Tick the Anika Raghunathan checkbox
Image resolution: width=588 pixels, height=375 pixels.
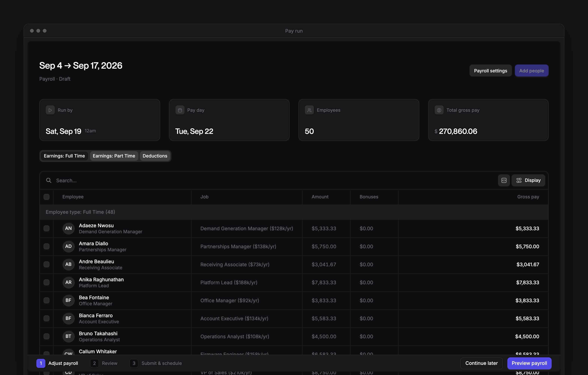point(46,283)
